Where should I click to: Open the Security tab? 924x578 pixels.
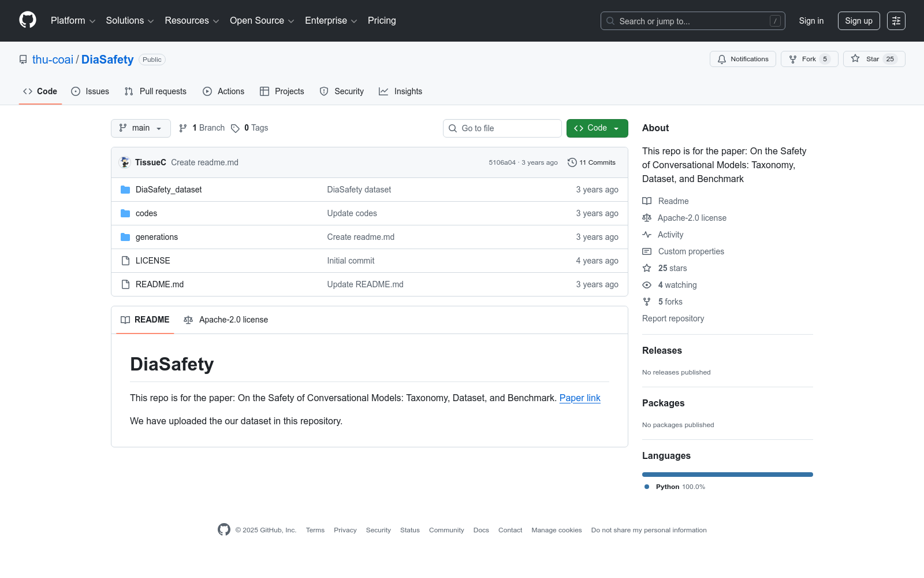pyautogui.click(x=342, y=91)
